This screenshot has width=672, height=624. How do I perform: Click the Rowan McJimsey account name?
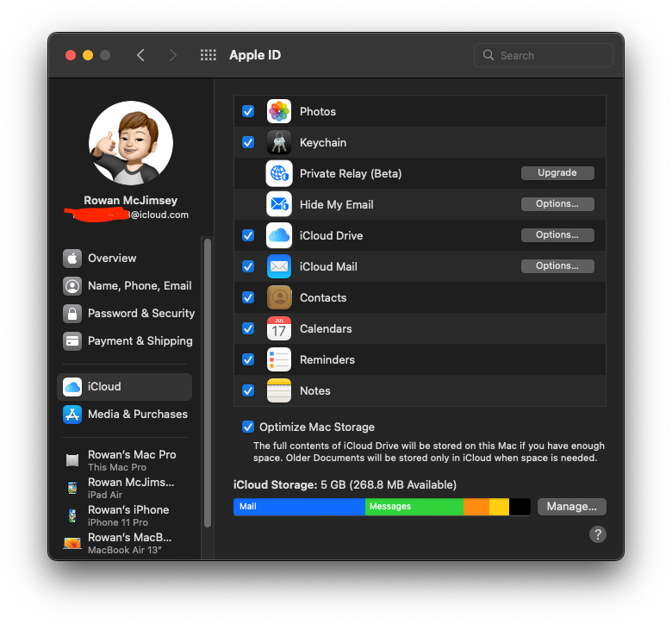(x=131, y=200)
